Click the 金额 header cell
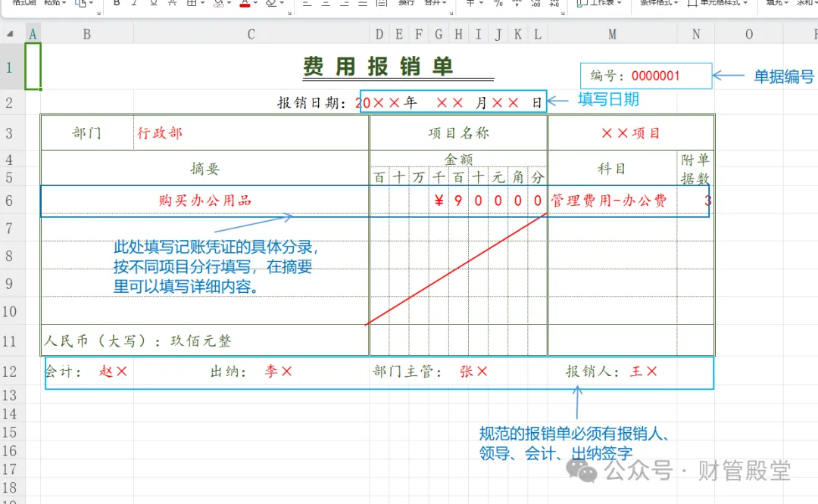818x504 pixels. coord(458,159)
